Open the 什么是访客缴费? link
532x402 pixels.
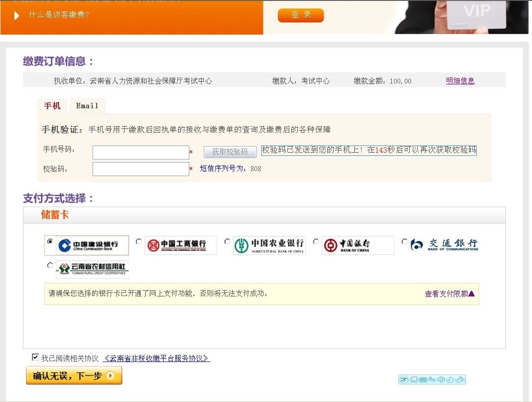pos(59,14)
